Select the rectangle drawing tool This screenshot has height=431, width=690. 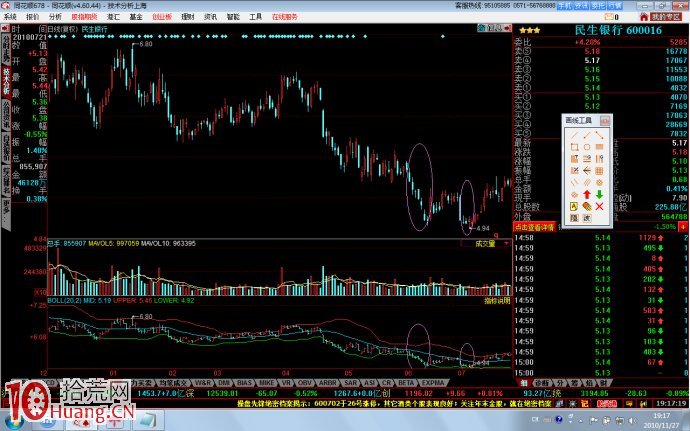click(x=572, y=146)
